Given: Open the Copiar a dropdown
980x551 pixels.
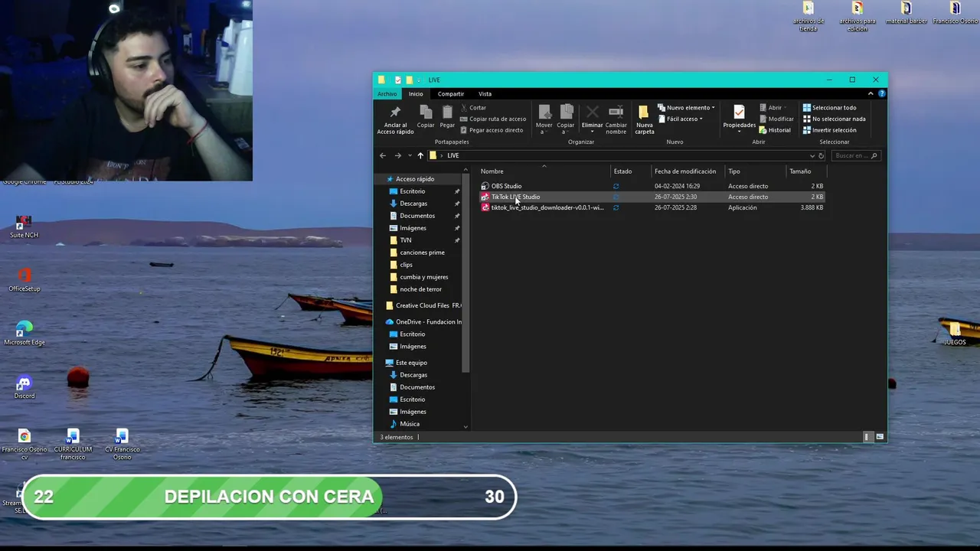Looking at the screenshot, I should 566,119.
